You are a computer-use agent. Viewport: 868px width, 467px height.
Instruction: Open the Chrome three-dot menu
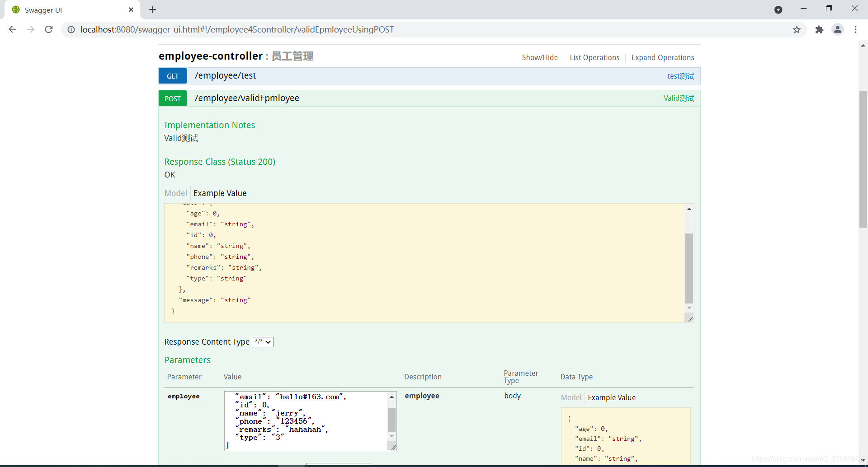coord(856,29)
